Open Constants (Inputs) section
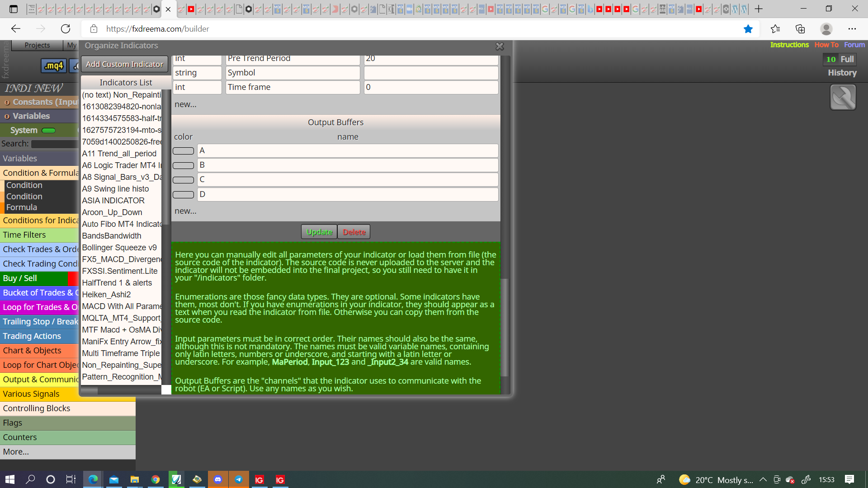The width and height of the screenshot is (868, 488). point(40,102)
